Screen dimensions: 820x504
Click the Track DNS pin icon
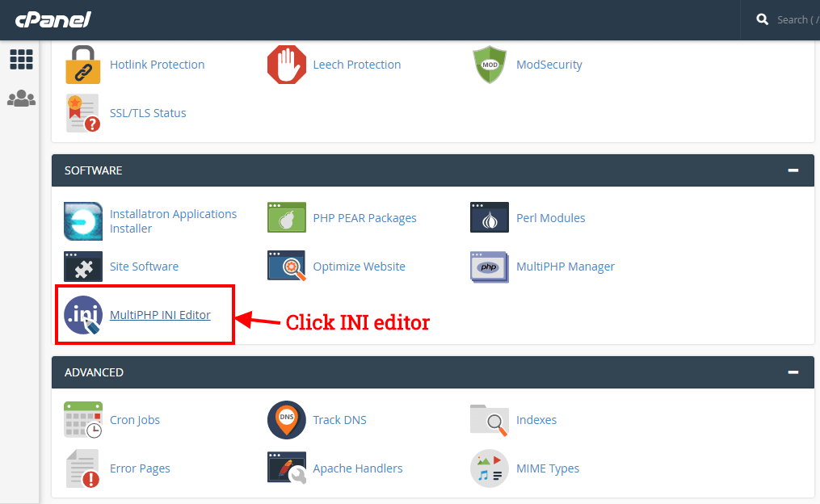pos(287,420)
